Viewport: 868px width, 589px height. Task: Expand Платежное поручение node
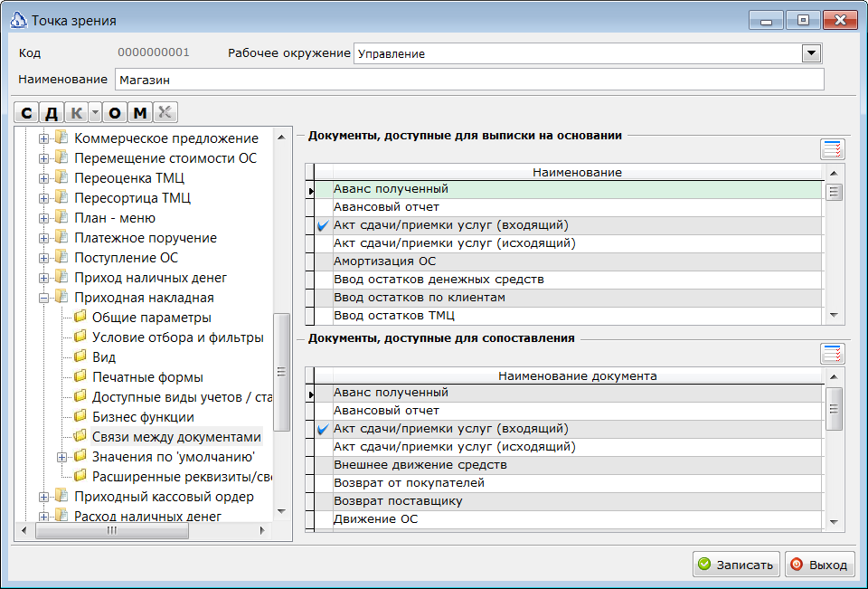tap(43, 238)
